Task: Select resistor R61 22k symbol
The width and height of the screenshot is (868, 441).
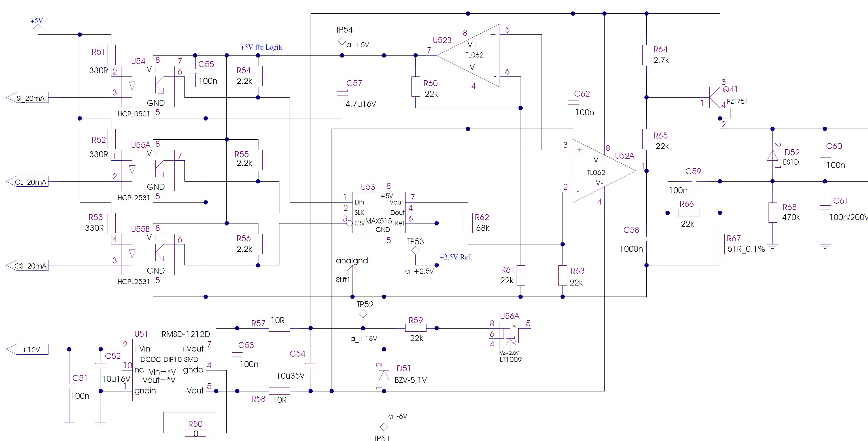Action: click(521, 276)
